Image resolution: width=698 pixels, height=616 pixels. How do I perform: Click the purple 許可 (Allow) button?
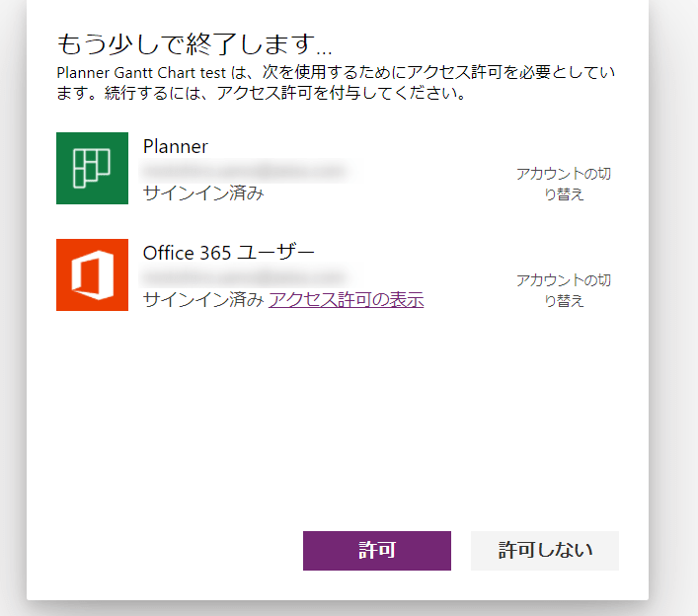376,551
